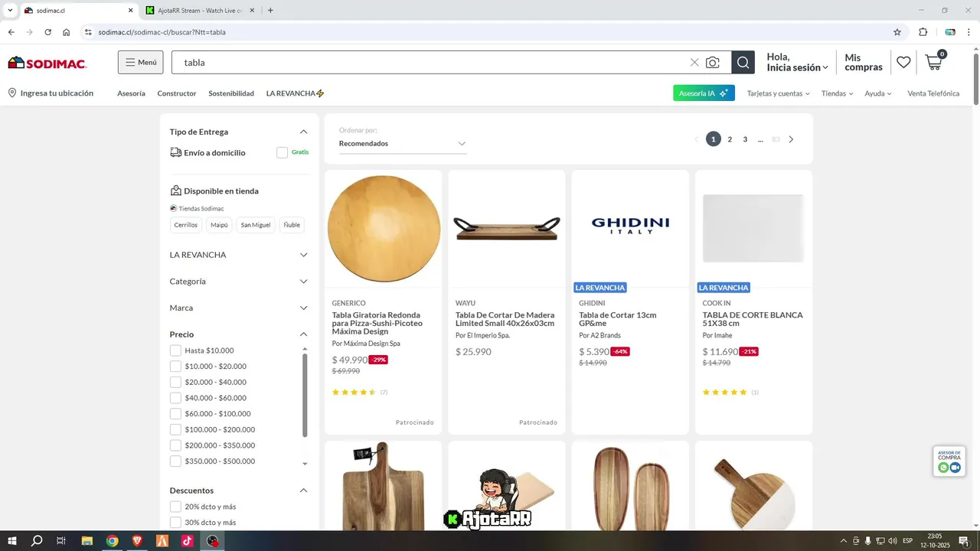
Task: Open Asesor de Compra chat widget
Action: click(x=949, y=461)
